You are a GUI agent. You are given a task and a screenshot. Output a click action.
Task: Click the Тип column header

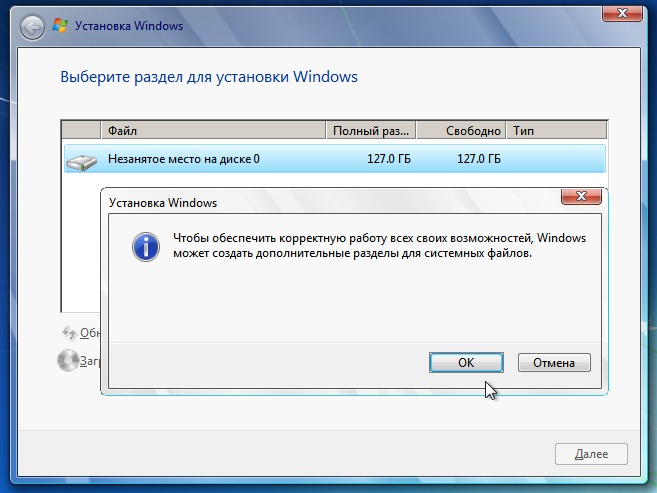(556, 131)
